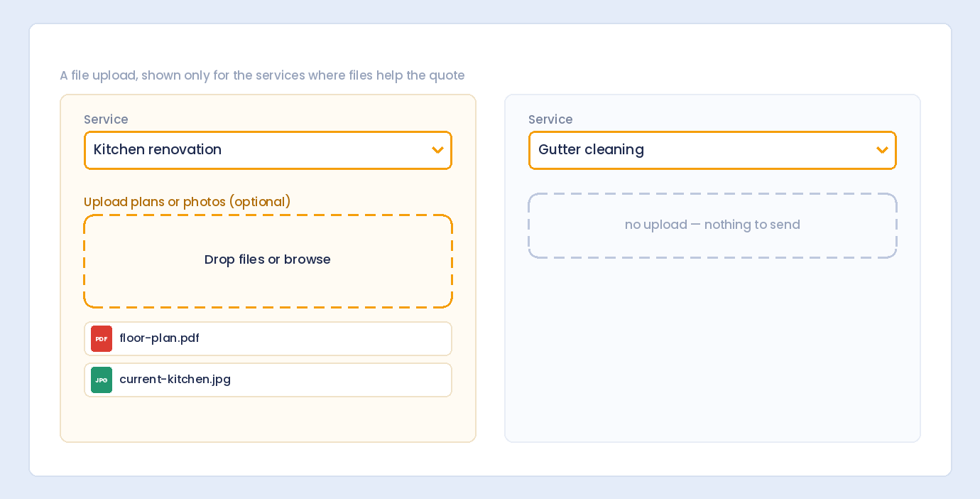Select the current-kitchen.jpg file name

coord(175,380)
